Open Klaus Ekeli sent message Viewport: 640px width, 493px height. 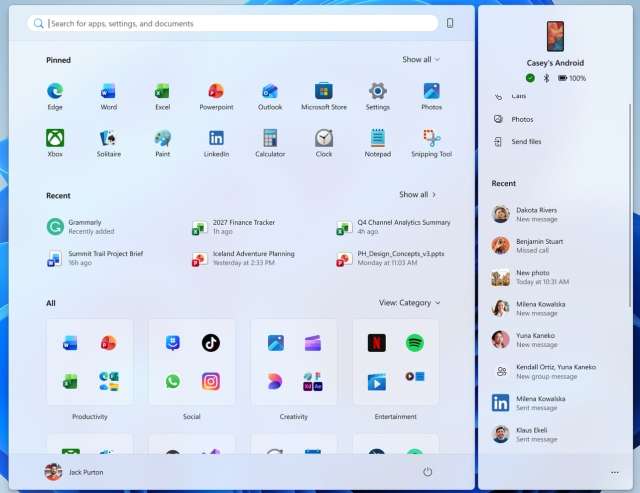(525, 434)
